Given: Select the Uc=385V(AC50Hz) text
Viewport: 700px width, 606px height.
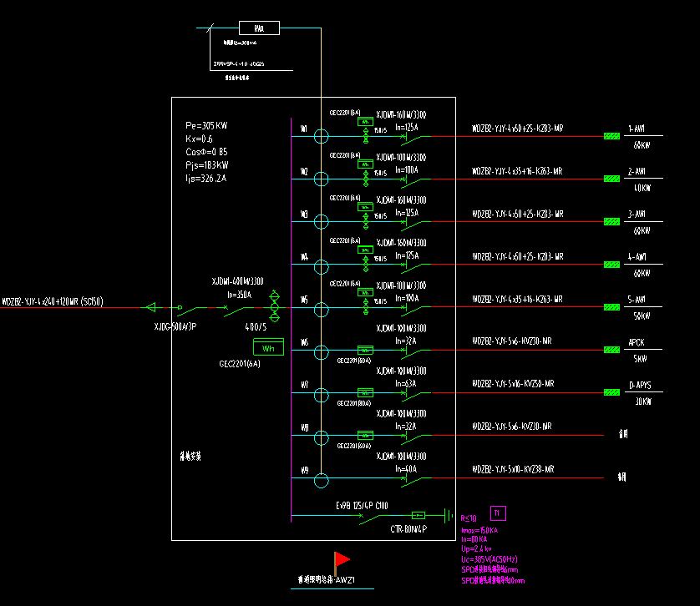Looking at the screenshot, I should (x=489, y=559).
